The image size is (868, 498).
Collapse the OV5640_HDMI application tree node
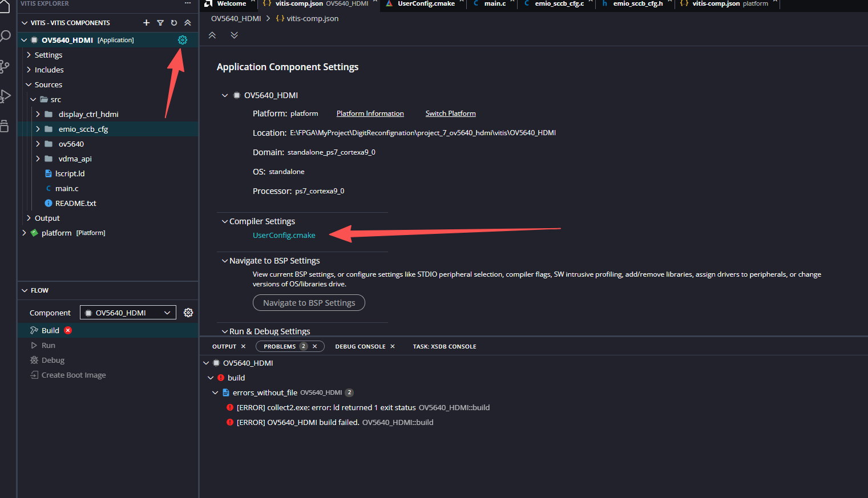[x=24, y=40]
